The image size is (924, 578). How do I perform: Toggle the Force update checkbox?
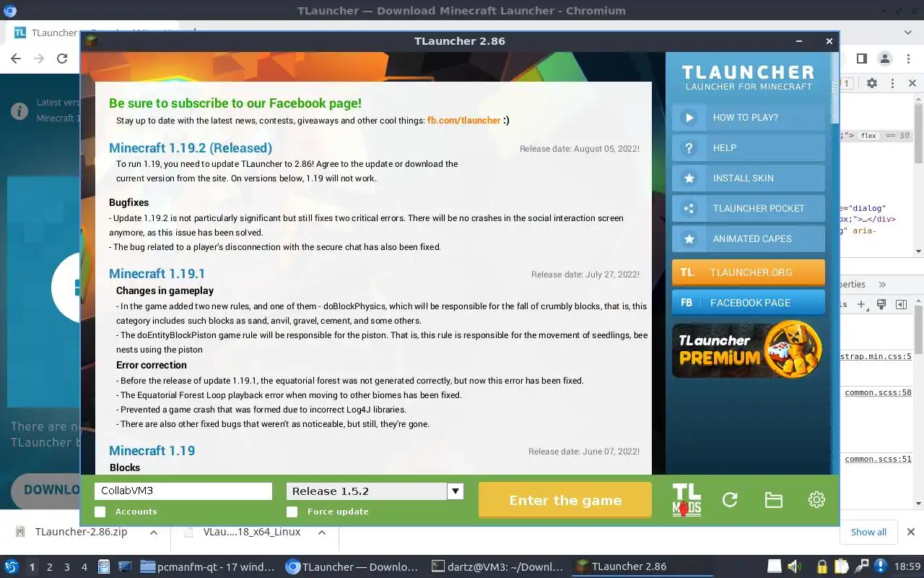[292, 512]
